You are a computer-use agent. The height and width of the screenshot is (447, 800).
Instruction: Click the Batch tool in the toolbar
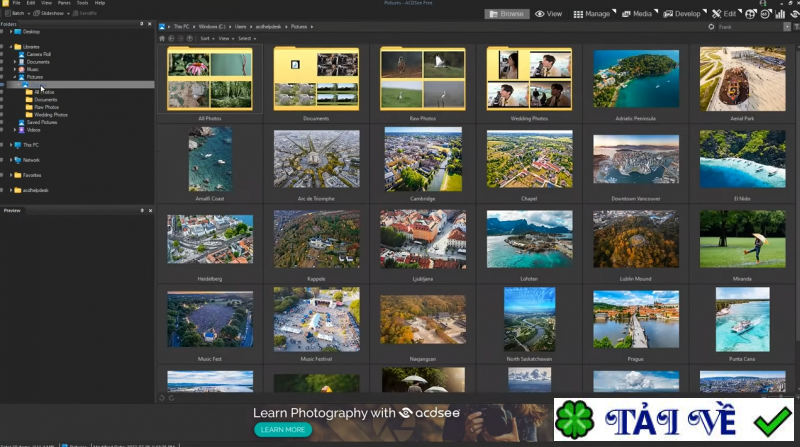pos(18,13)
